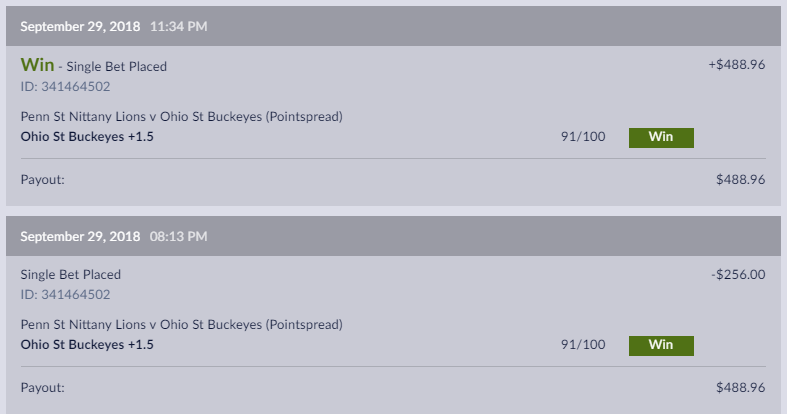The image size is (787, 414).
Task: Click the September 29, 2018 11:34 PM header
Action: pyautogui.click(x=114, y=26)
